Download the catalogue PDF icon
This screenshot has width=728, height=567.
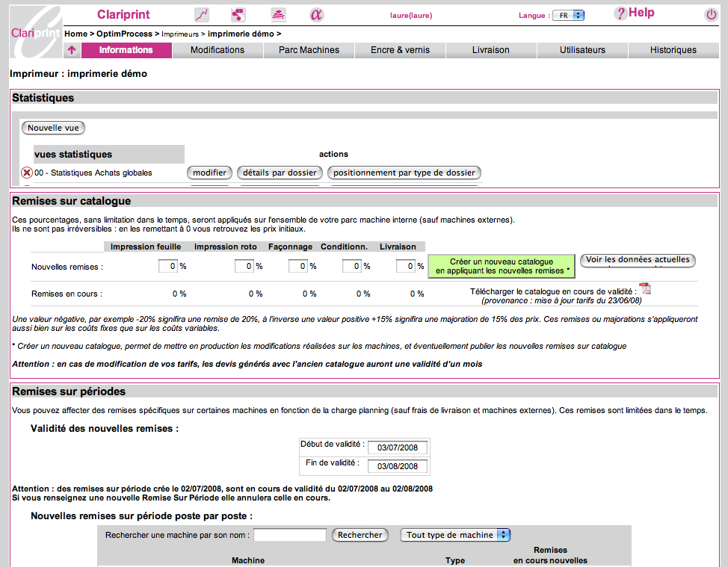pyautogui.click(x=645, y=290)
